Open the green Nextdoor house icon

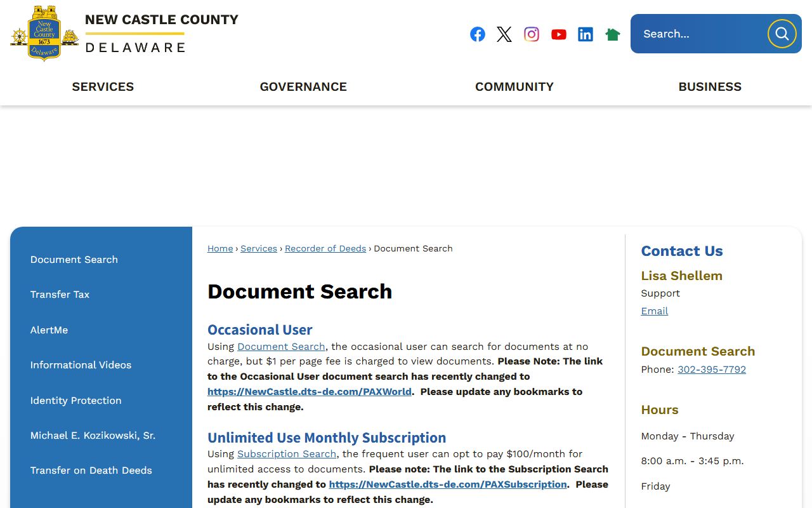pyautogui.click(x=613, y=34)
